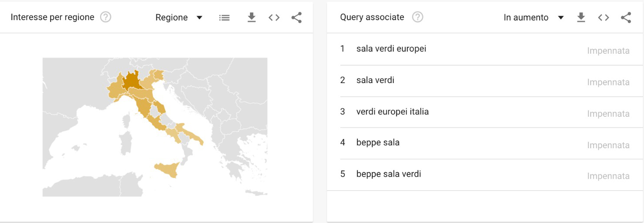Click the dark Lombardia region on the map

coord(132,81)
